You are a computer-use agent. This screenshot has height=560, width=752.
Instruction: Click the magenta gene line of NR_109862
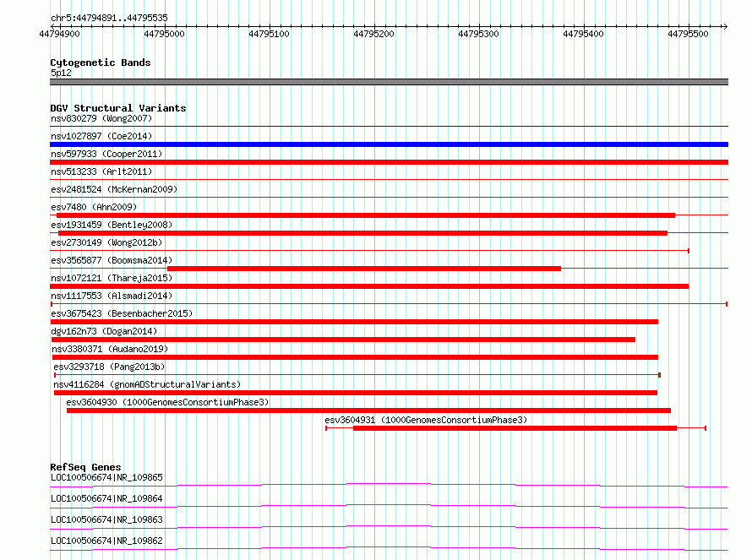389,547
